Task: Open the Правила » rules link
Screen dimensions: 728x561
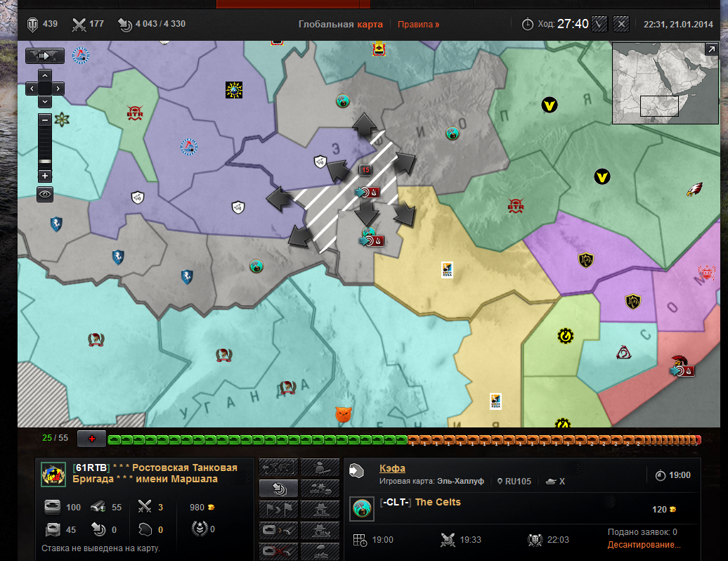Action: click(418, 24)
